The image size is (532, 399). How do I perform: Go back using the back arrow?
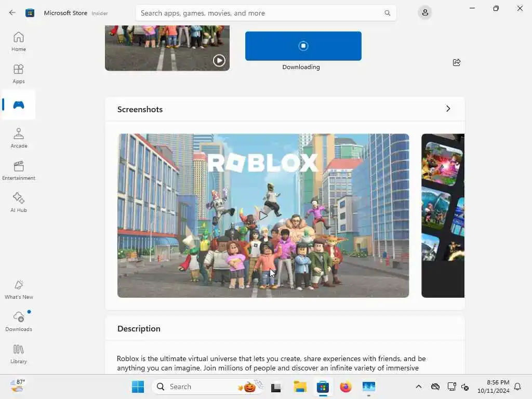(x=12, y=13)
